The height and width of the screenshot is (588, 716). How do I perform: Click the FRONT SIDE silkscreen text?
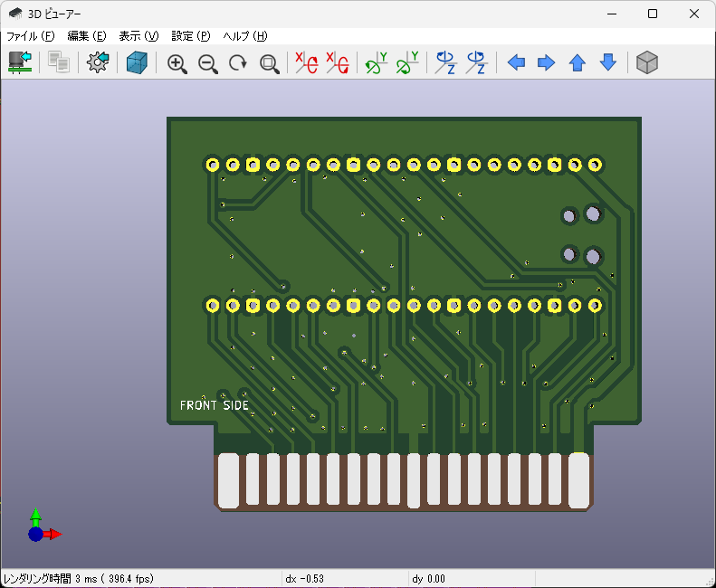pos(215,405)
